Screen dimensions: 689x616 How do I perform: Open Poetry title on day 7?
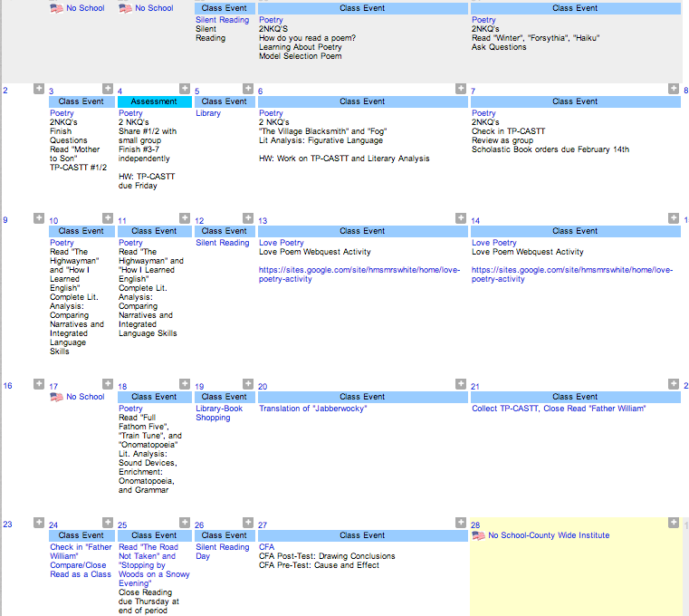coord(483,113)
